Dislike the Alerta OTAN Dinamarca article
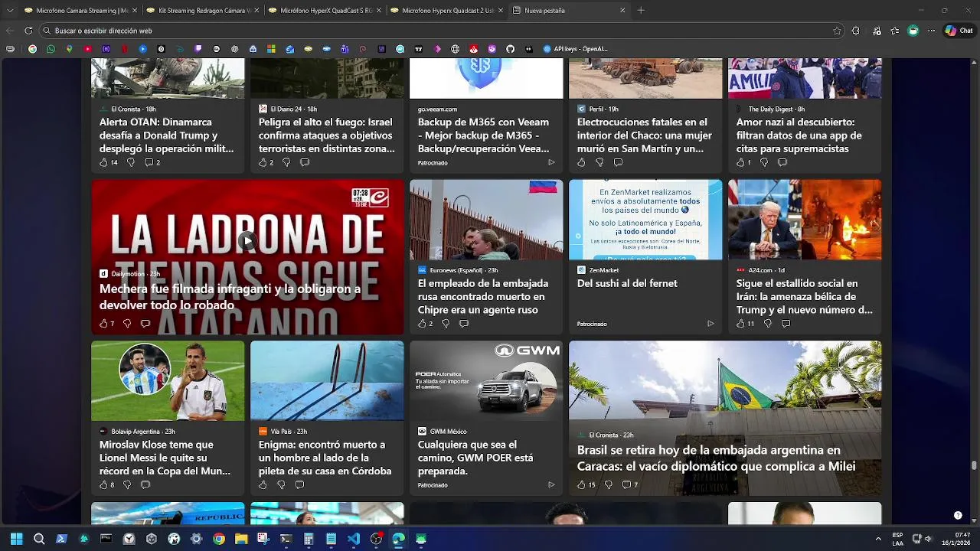 click(x=130, y=162)
